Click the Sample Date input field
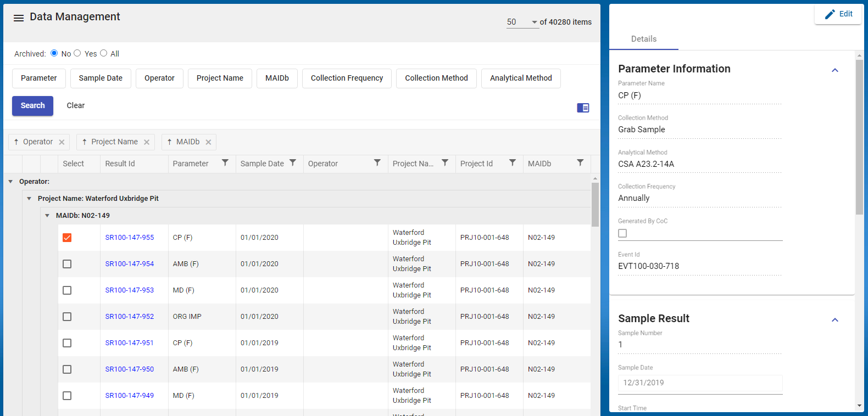This screenshot has width=868, height=416. (700, 383)
